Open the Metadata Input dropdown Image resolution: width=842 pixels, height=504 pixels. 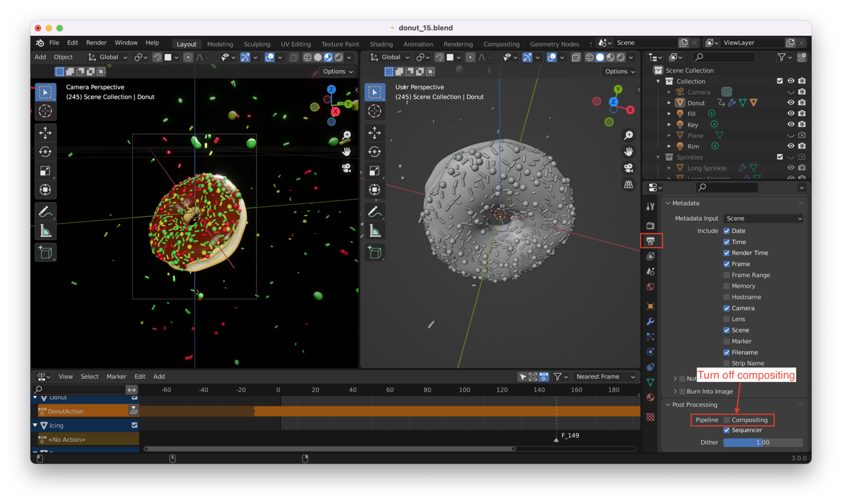(x=762, y=218)
